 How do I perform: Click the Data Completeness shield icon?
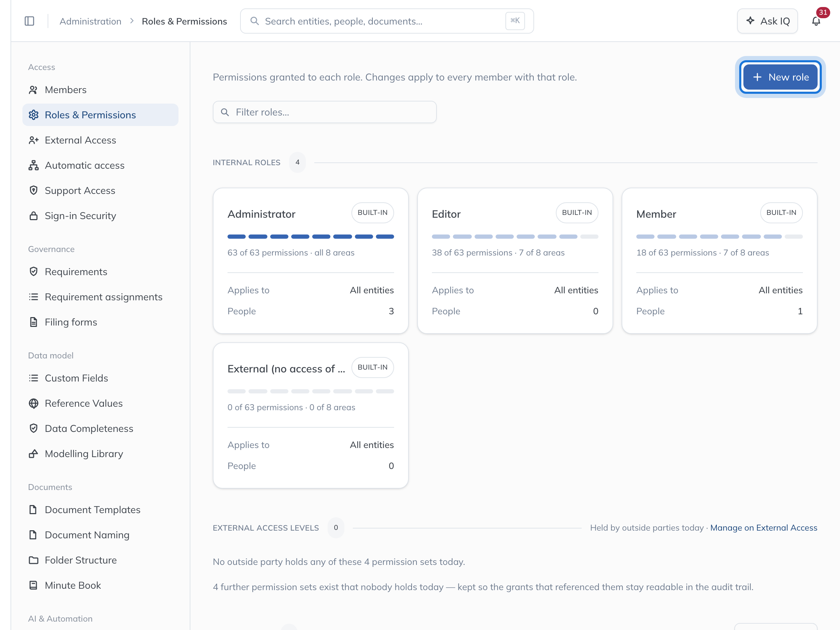click(x=33, y=428)
